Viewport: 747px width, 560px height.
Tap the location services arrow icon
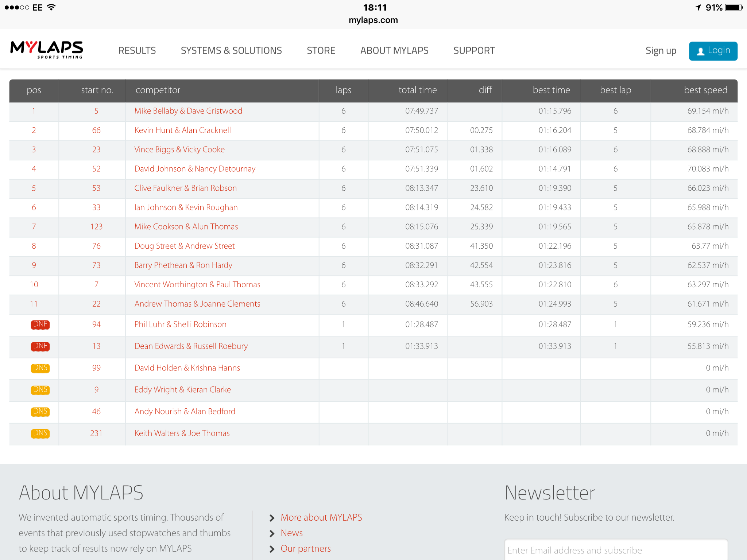tap(698, 7)
